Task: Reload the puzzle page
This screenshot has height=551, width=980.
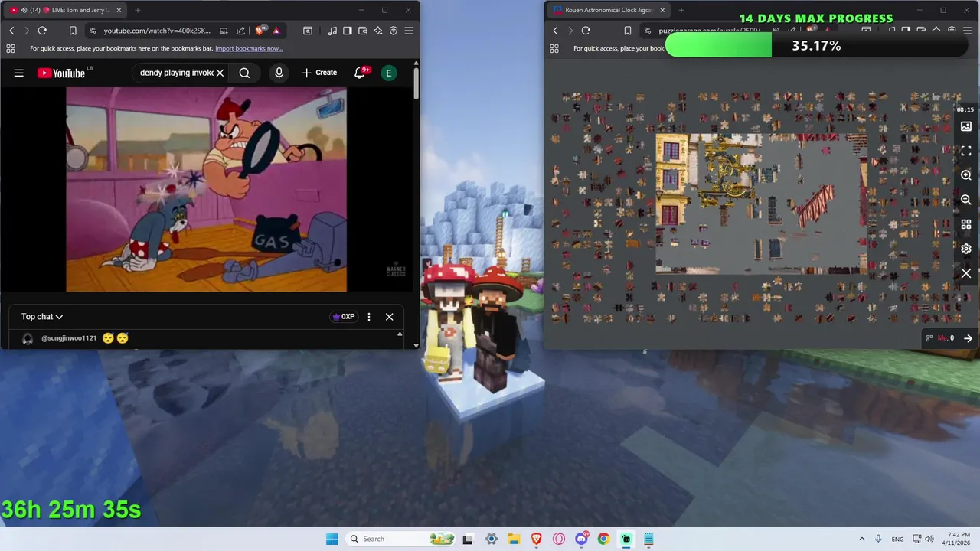Action: (x=586, y=31)
